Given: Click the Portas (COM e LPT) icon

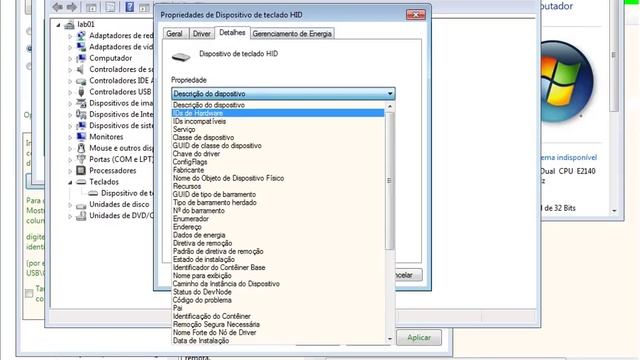Looking at the screenshot, I should coord(81,159).
